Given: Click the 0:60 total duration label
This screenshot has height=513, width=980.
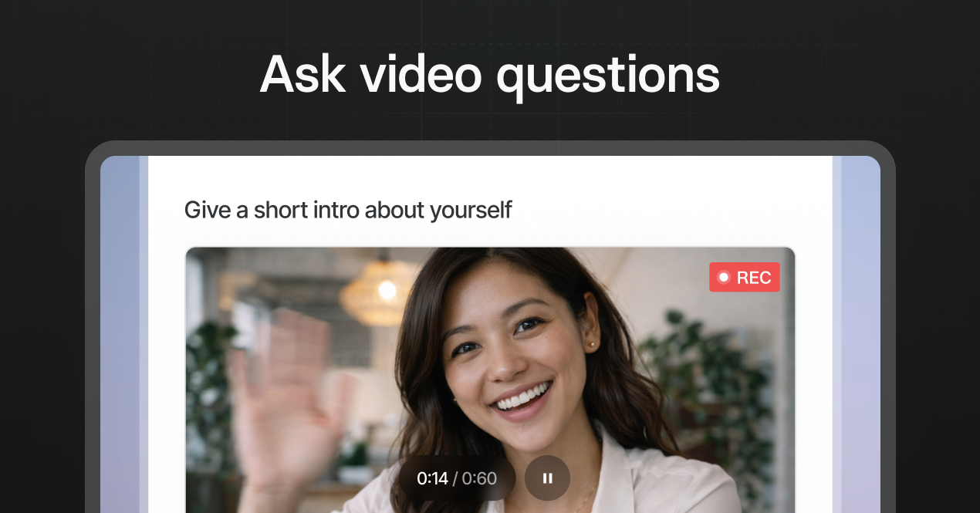Looking at the screenshot, I should tap(479, 478).
